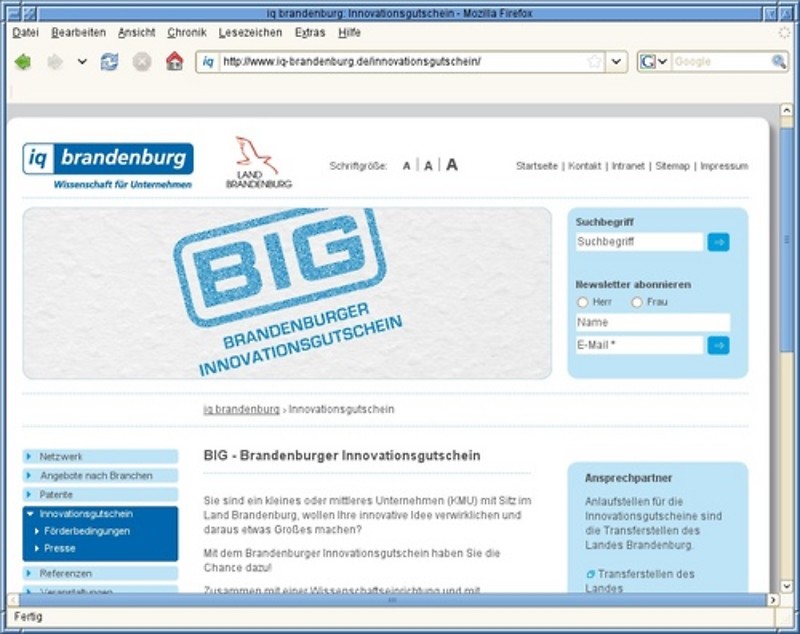This screenshot has height=634, width=800.
Task: Click the page heading BIG - Brandenburger Innovationsgutschein
Action: (342, 455)
